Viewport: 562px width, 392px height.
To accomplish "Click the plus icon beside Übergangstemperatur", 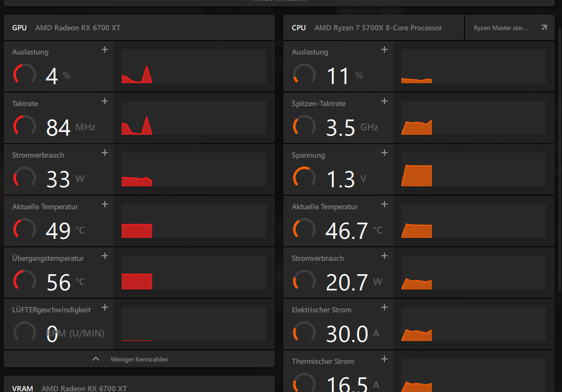I will (x=105, y=256).
